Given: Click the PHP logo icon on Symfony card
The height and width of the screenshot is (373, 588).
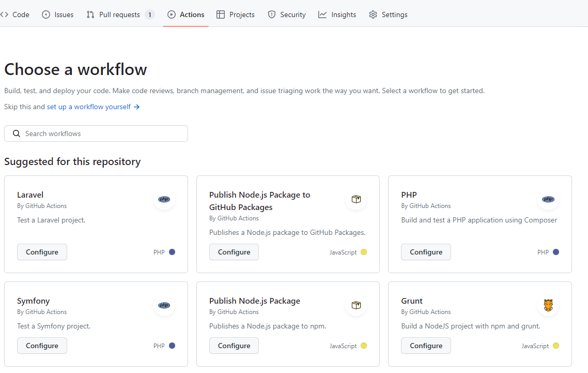Looking at the screenshot, I should click(x=164, y=305).
